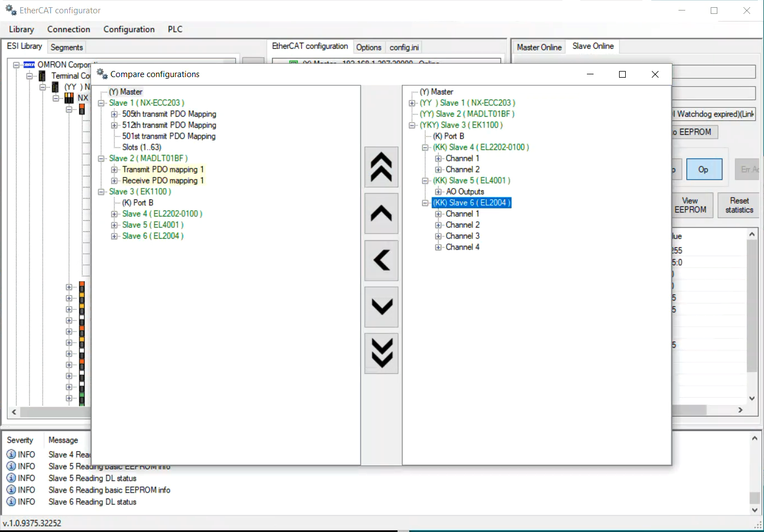Expand Channel 3 under Slave 6
This screenshot has width=764, height=532.
pyautogui.click(x=439, y=236)
